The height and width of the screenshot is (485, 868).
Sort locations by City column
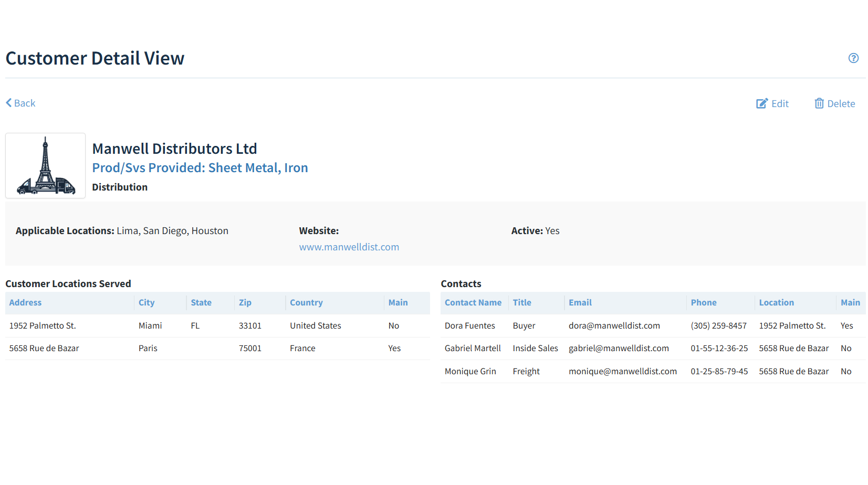click(147, 303)
